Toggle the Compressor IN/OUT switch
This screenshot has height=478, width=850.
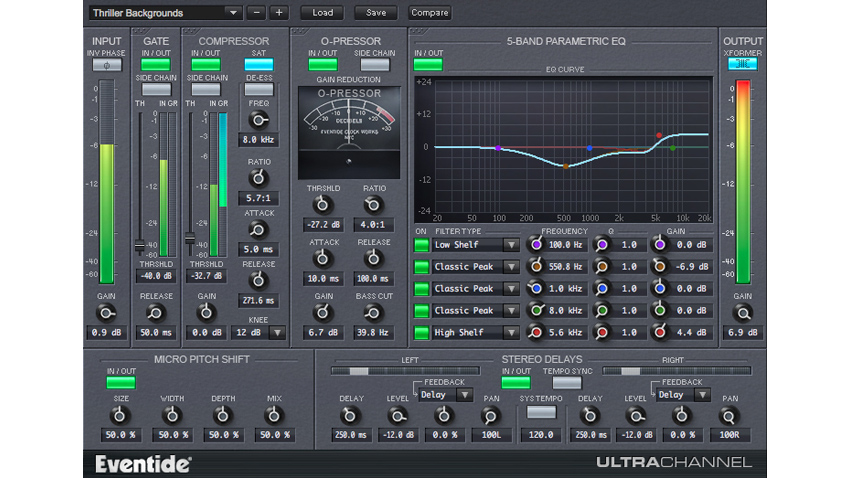[x=205, y=64]
